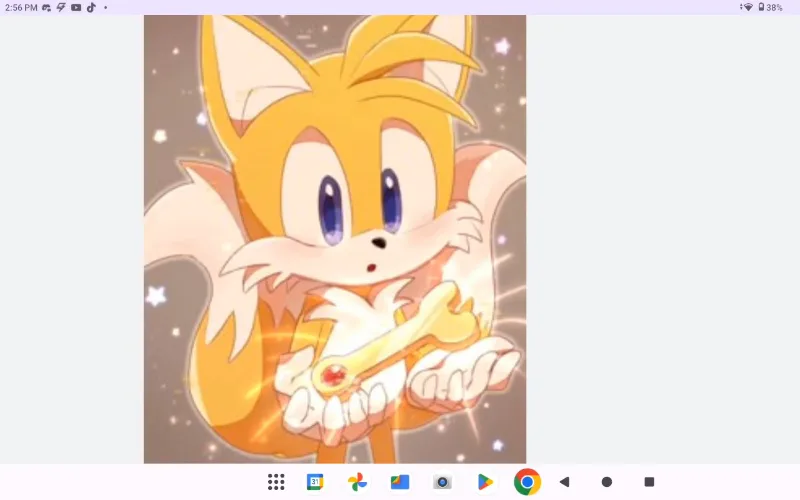
Task: Tap the TikTok notification icon
Action: tap(91, 7)
